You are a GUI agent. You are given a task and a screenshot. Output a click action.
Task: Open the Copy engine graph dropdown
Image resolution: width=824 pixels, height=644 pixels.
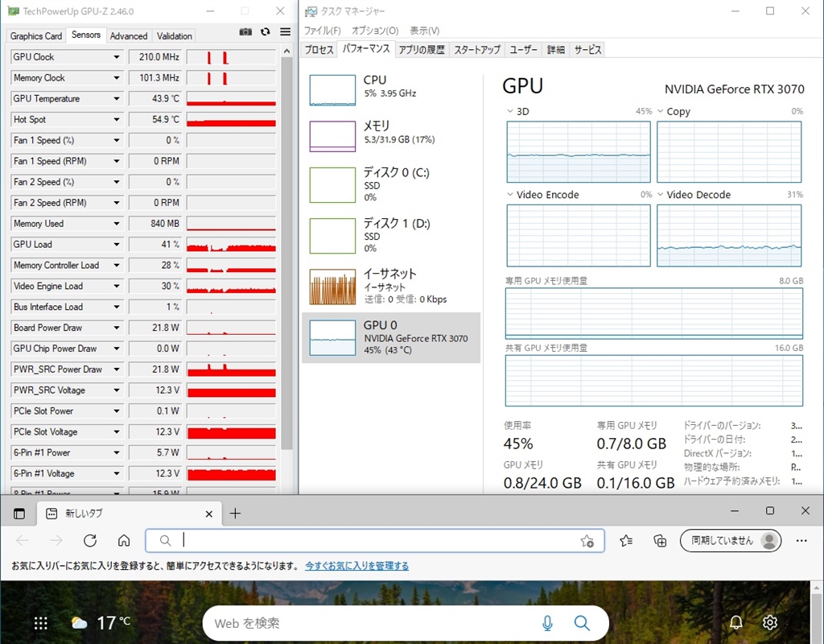pyautogui.click(x=660, y=111)
